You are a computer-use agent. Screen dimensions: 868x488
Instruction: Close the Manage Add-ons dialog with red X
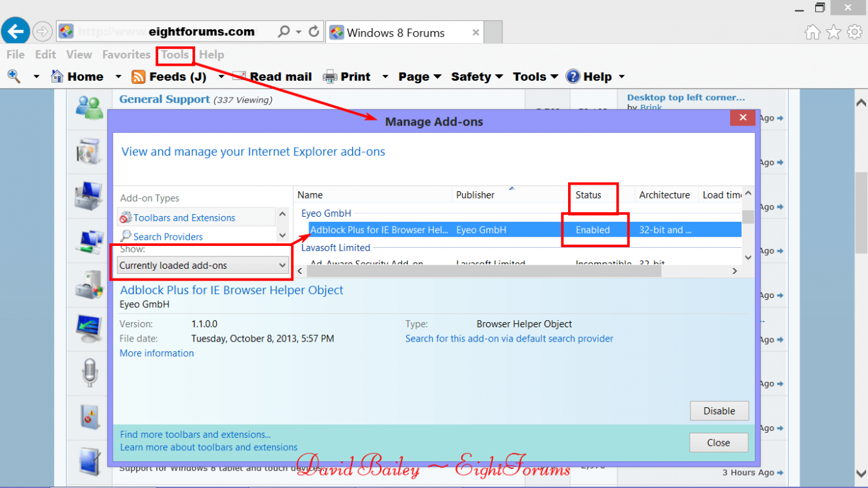pos(742,118)
